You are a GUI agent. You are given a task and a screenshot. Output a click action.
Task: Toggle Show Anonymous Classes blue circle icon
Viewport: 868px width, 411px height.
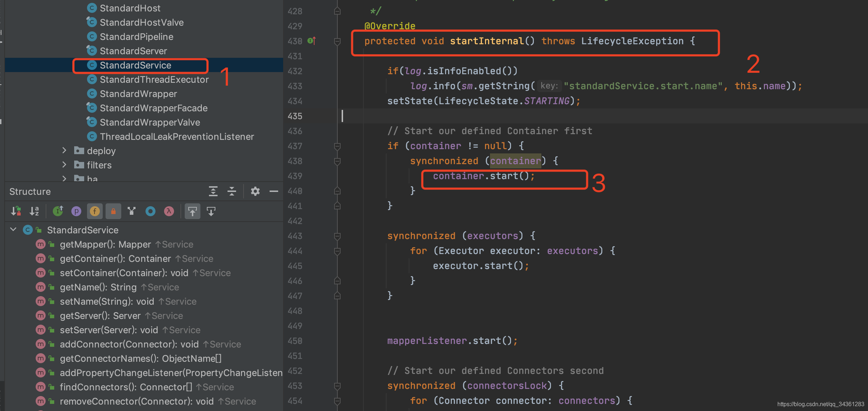[150, 211]
